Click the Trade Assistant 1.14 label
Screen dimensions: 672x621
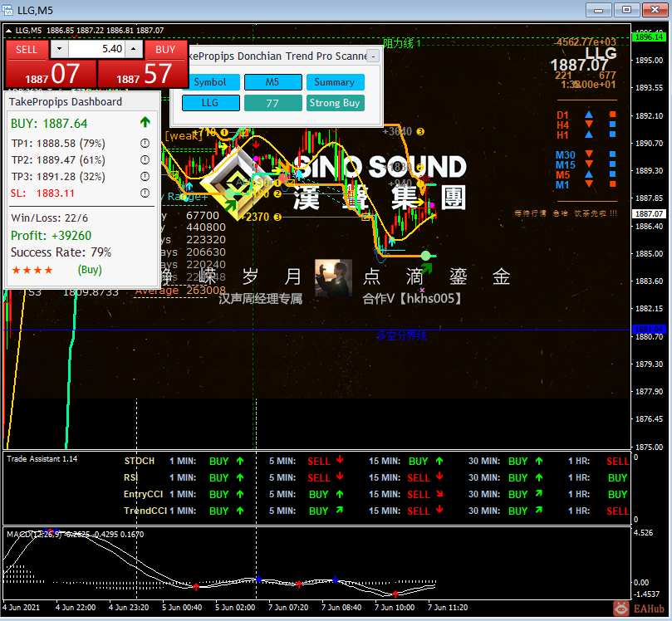(x=42, y=458)
